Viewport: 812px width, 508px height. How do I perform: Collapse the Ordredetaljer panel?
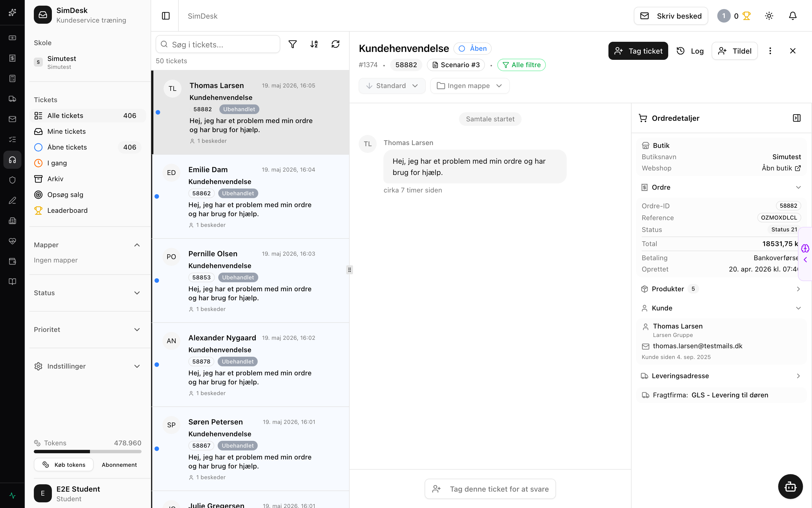coord(796,118)
